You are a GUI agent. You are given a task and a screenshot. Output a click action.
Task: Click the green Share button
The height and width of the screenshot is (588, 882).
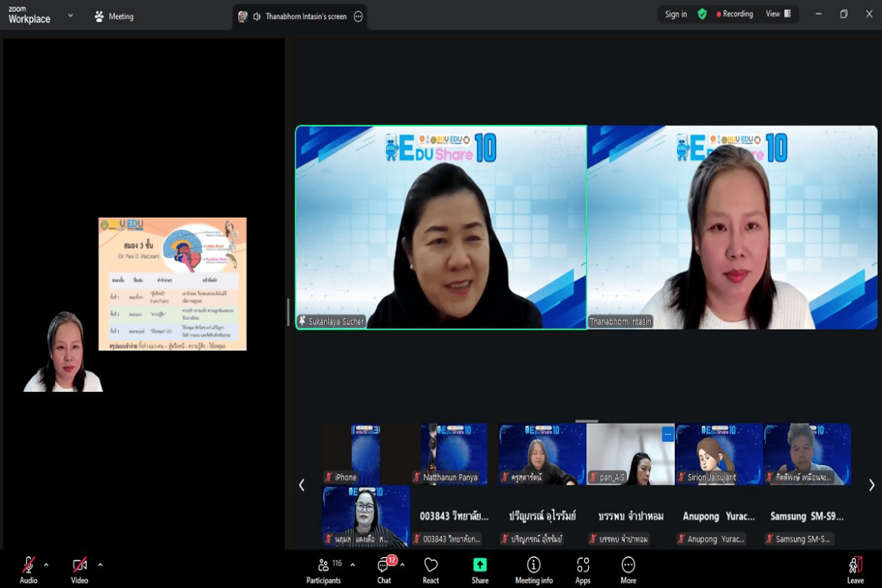pos(479,569)
